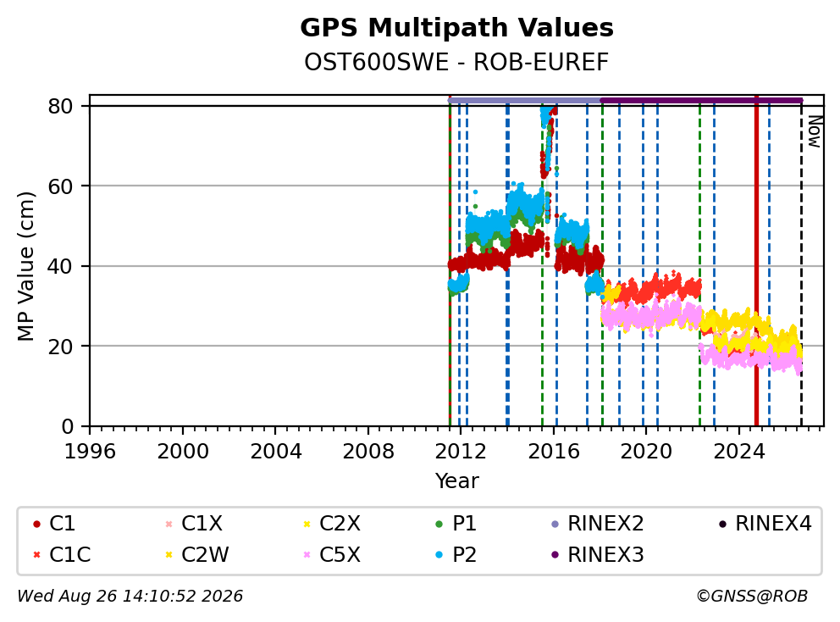Click the 2020 x-axis tick label

[x=646, y=452]
